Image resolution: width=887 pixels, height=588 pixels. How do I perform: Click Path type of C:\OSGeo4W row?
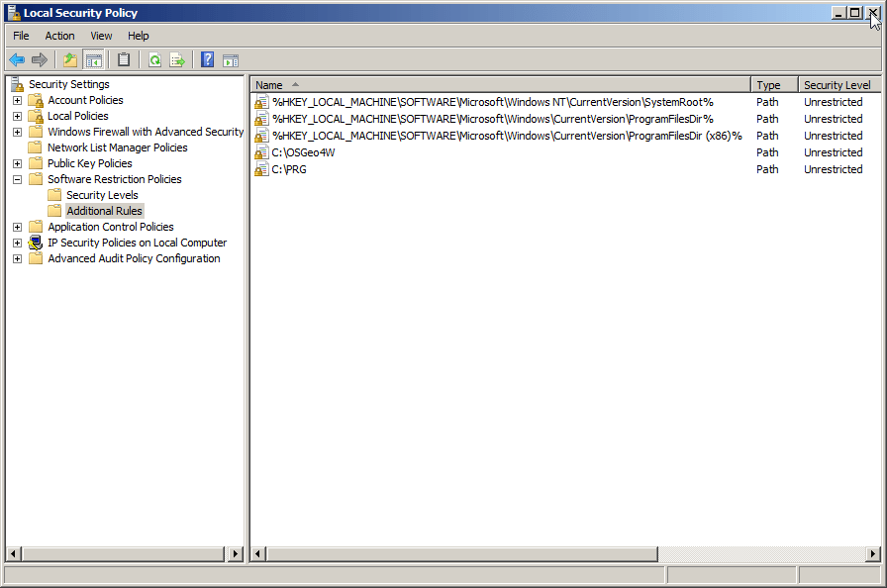767,152
